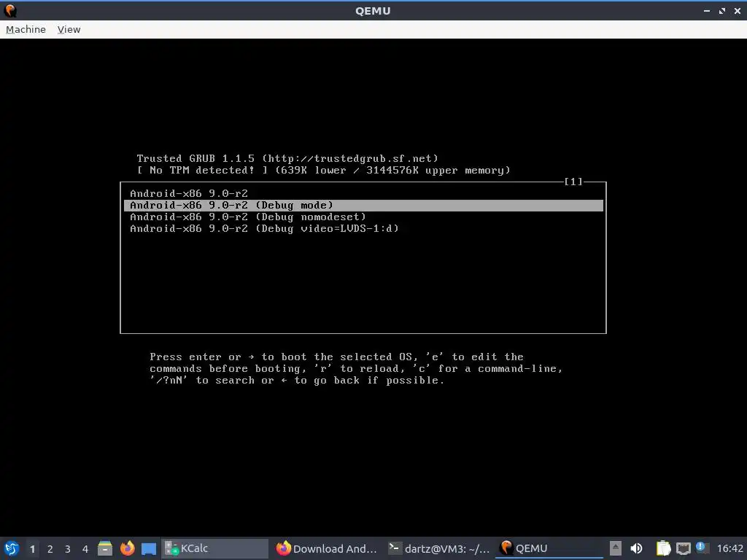Open the removable media eject tray icon
Image resolution: width=747 pixels, height=560 pixels.
coord(616,548)
